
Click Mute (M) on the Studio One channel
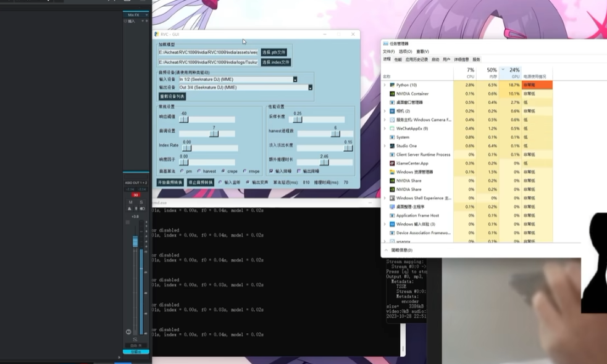pyautogui.click(x=130, y=202)
